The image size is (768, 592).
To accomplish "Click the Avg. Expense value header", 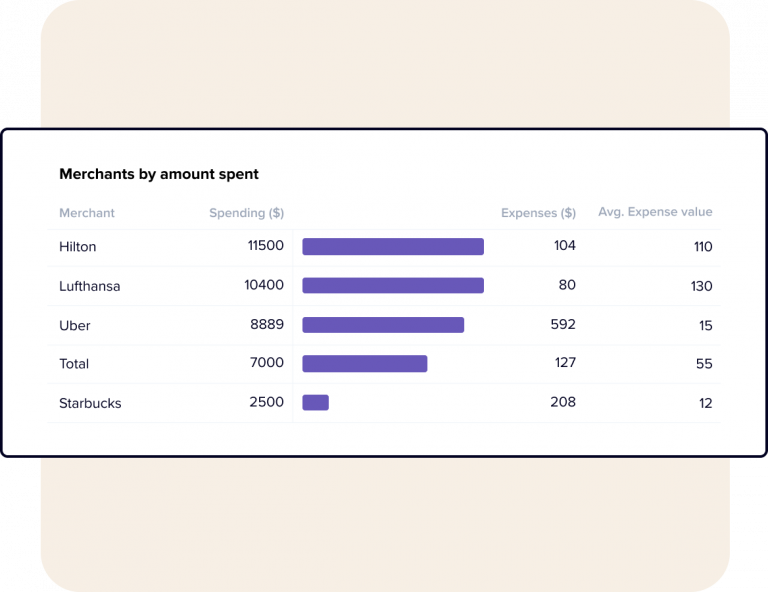I will pyautogui.click(x=655, y=212).
